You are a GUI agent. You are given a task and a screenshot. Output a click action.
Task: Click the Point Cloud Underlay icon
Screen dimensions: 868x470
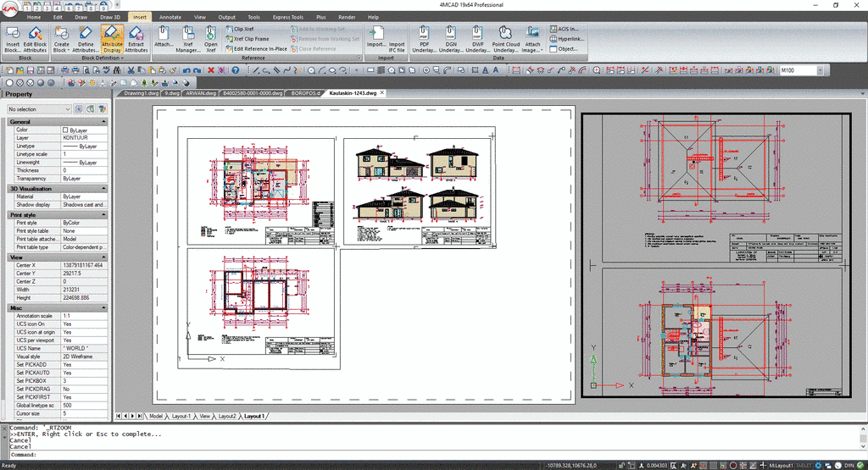tap(506, 39)
